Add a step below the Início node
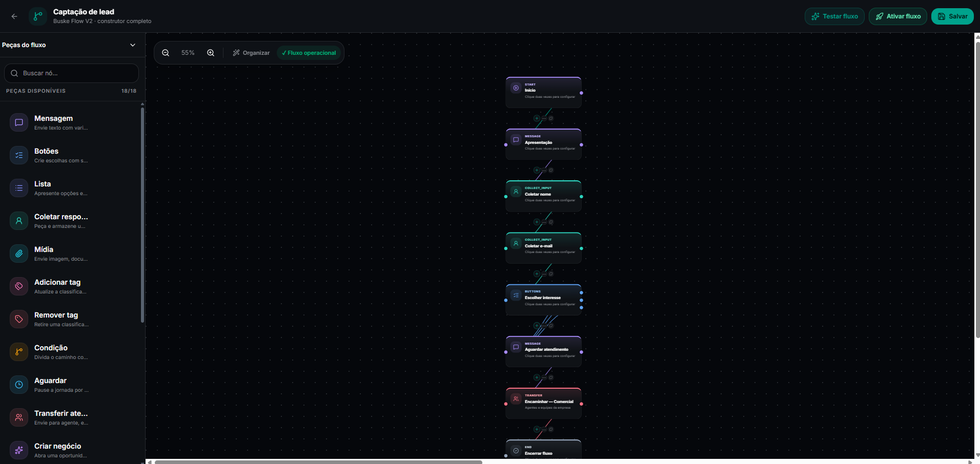This screenshot has height=464, width=980. [537, 118]
